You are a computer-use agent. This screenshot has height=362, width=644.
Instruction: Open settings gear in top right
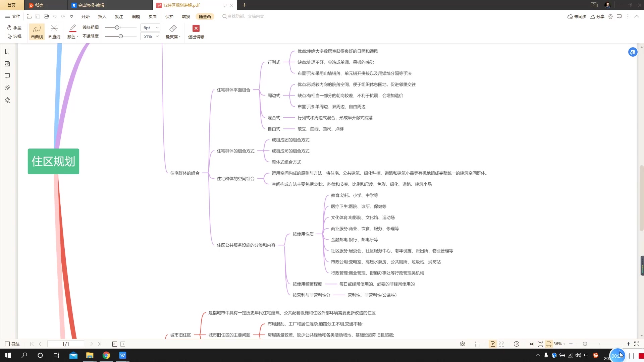pyautogui.click(x=610, y=16)
